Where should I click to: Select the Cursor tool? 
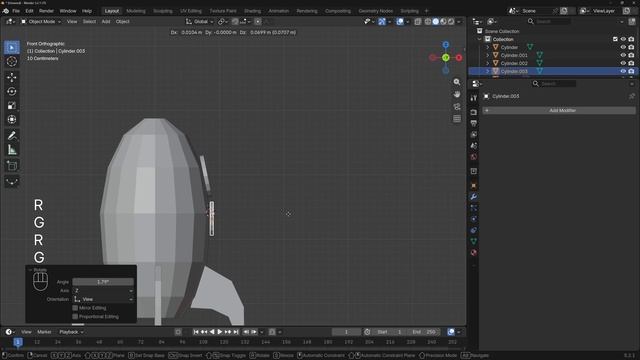(12, 61)
